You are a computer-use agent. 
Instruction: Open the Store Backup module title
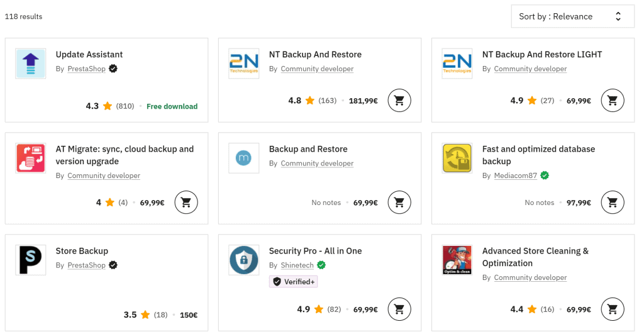click(x=82, y=250)
